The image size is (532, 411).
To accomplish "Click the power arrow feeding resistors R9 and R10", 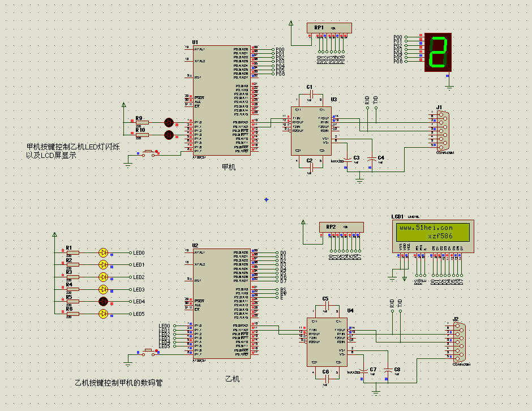I will [x=124, y=105].
